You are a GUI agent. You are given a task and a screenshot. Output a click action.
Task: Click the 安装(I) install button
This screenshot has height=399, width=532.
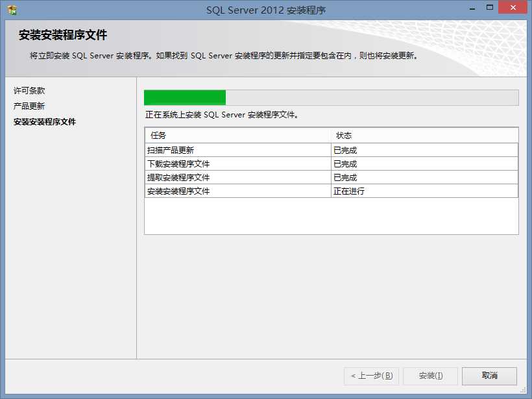pos(430,376)
